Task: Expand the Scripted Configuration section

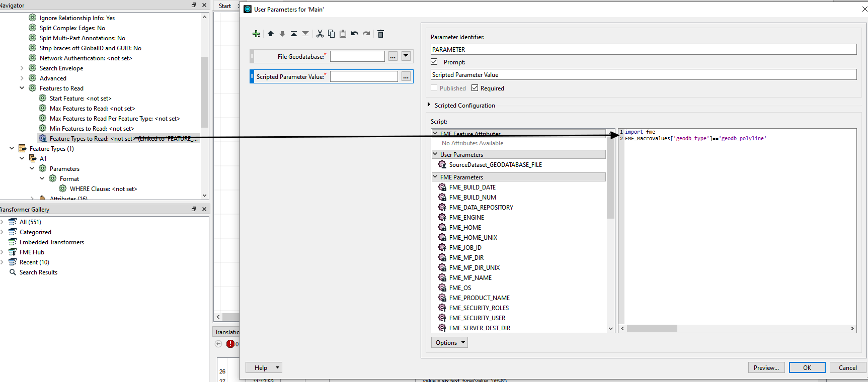Action: point(429,105)
